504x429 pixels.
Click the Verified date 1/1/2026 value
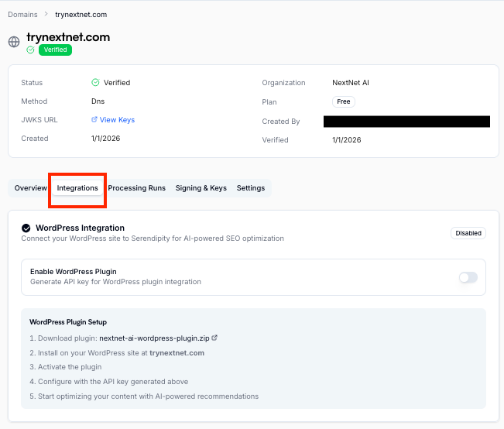tap(347, 140)
